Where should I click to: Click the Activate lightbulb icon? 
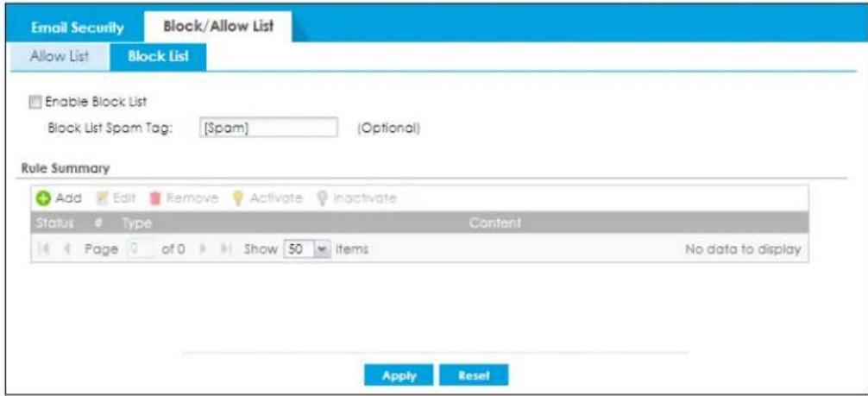tap(238, 198)
